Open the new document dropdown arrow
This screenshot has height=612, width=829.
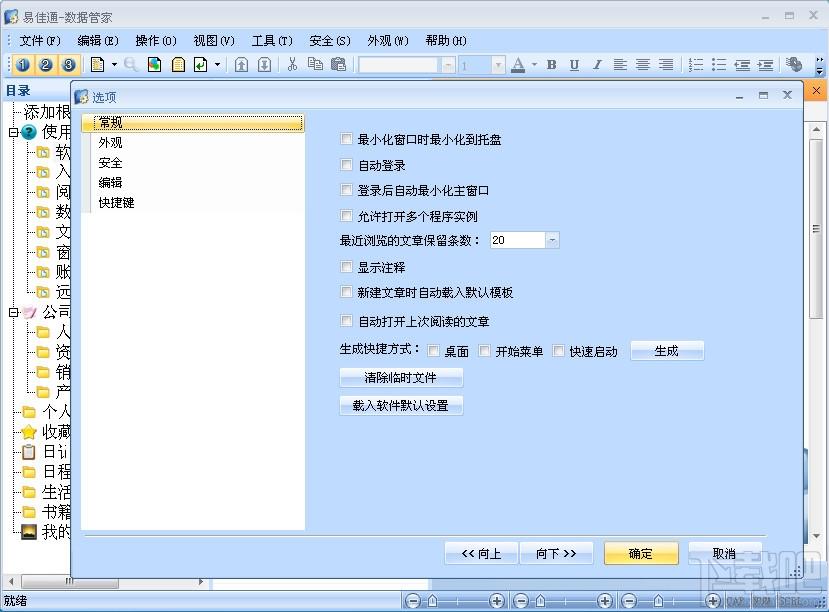pyautogui.click(x=114, y=64)
